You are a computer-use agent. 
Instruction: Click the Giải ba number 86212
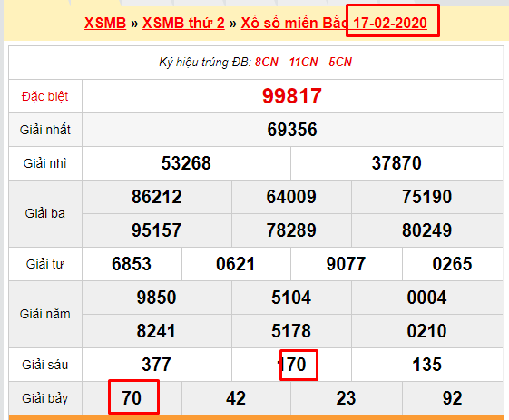pyautogui.click(x=156, y=197)
